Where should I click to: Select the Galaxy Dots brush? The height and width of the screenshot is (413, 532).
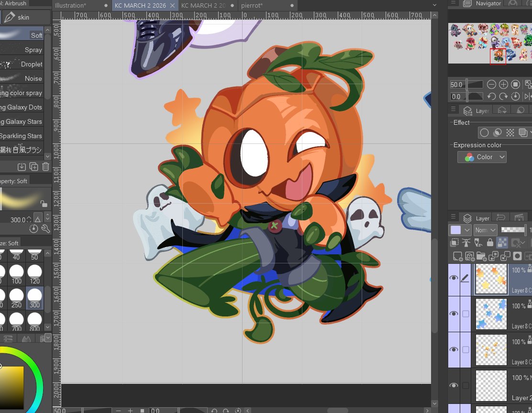click(x=22, y=107)
